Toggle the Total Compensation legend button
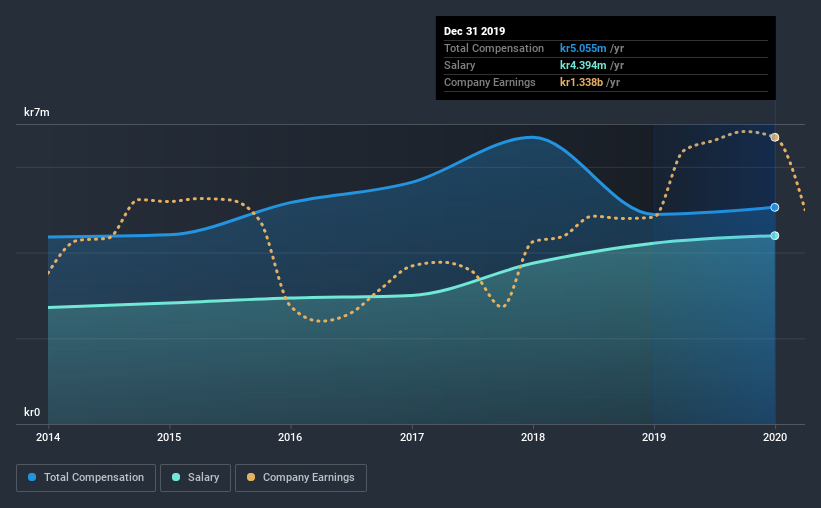Image resolution: width=821 pixels, height=508 pixels. (x=86, y=478)
